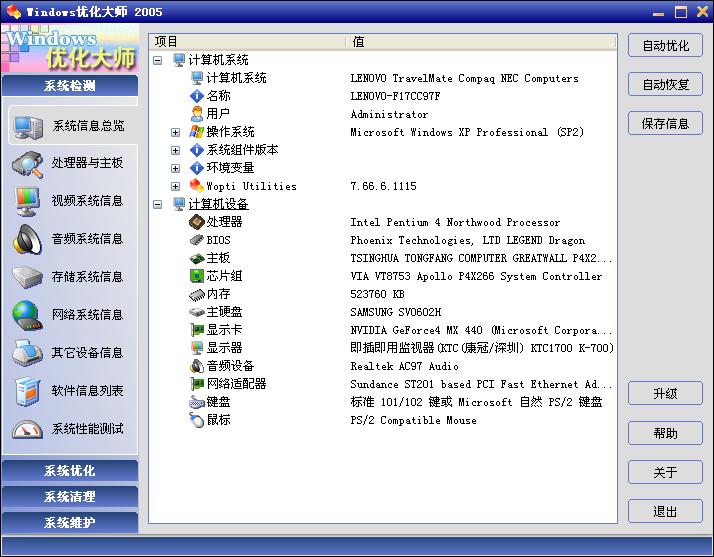
Task: Click the 主板 board icon
Action: pyautogui.click(x=197, y=258)
